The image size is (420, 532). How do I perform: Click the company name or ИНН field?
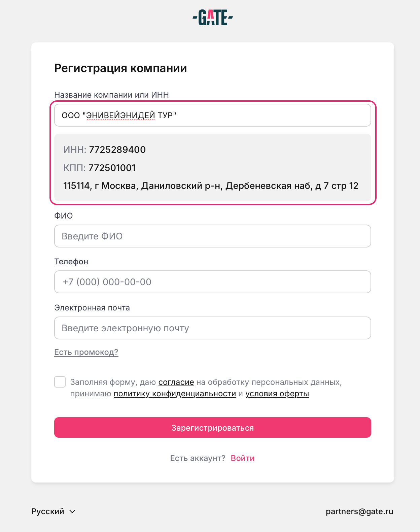(212, 115)
